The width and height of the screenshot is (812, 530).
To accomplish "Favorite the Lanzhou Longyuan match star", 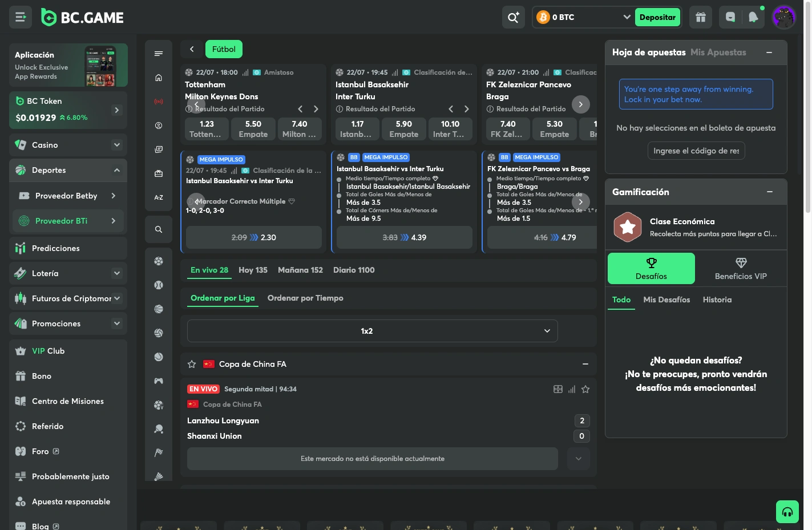I will tap(585, 389).
